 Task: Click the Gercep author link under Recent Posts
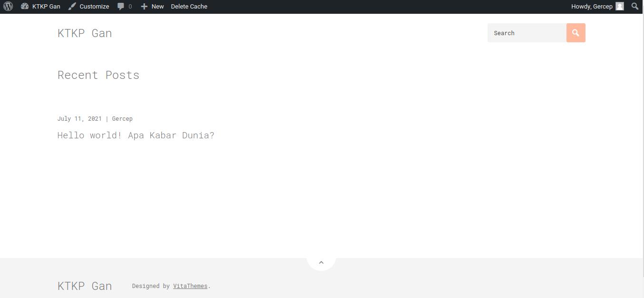coord(122,119)
